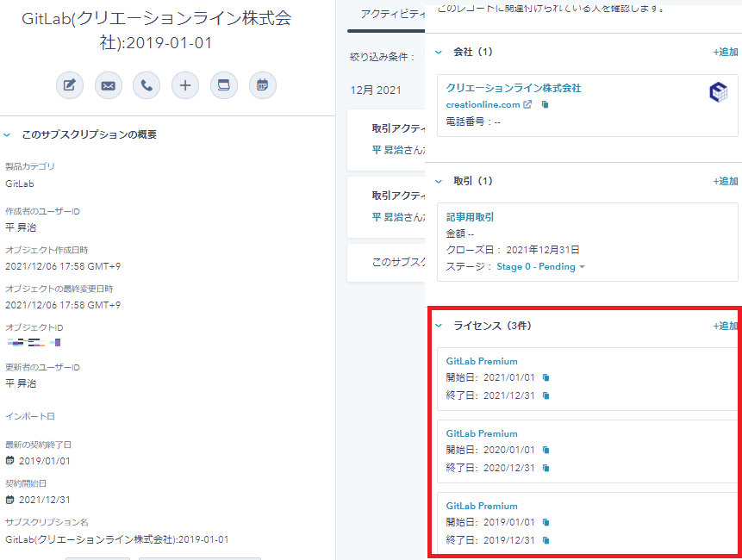Copy 開始日 2021/01/01 license value
The width and height of the screenshot is (742, 560).
(x=546, y=377)
